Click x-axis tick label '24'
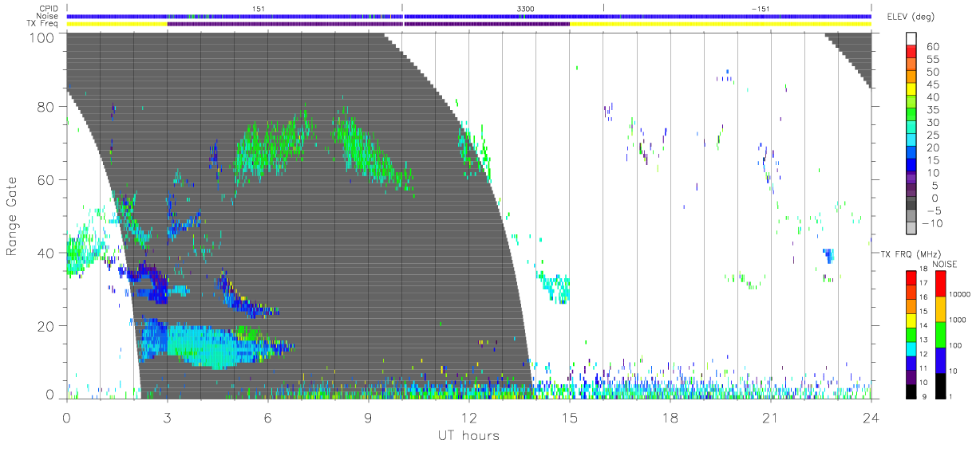 [x=871, y=417]
